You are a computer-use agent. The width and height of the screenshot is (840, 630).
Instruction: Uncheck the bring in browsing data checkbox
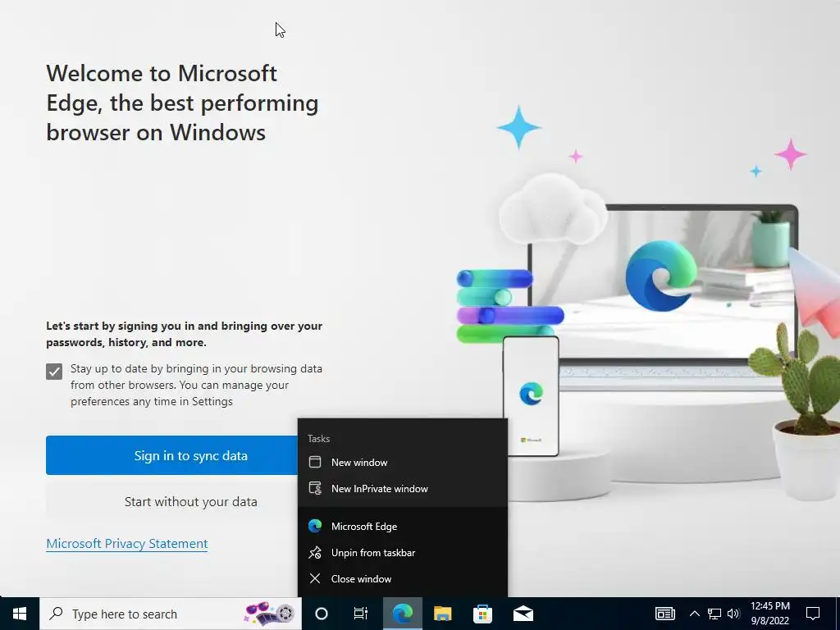[x=54, y=372]
